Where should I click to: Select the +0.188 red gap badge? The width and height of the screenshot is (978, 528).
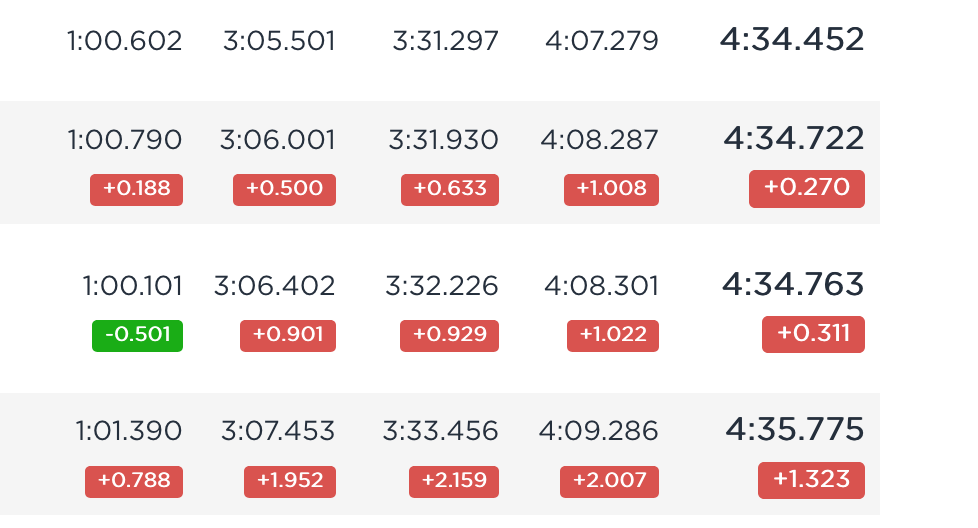coord(137,190)
